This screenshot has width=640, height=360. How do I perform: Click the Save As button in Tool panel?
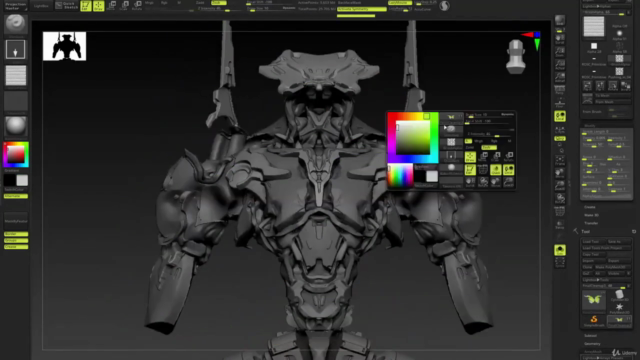[618, 242]
